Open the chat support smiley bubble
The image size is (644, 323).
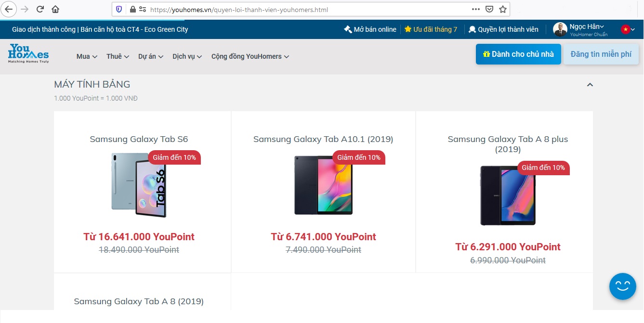click(622, 286)
